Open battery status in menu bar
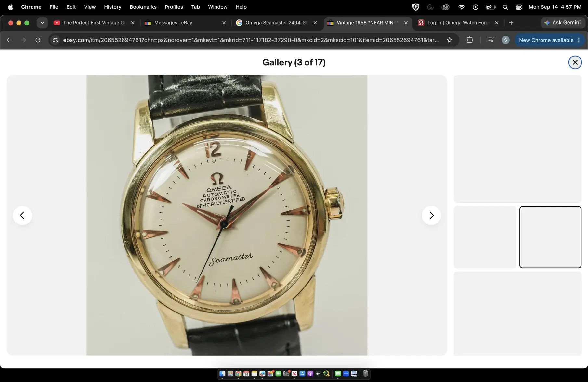 tap(490, 7)
